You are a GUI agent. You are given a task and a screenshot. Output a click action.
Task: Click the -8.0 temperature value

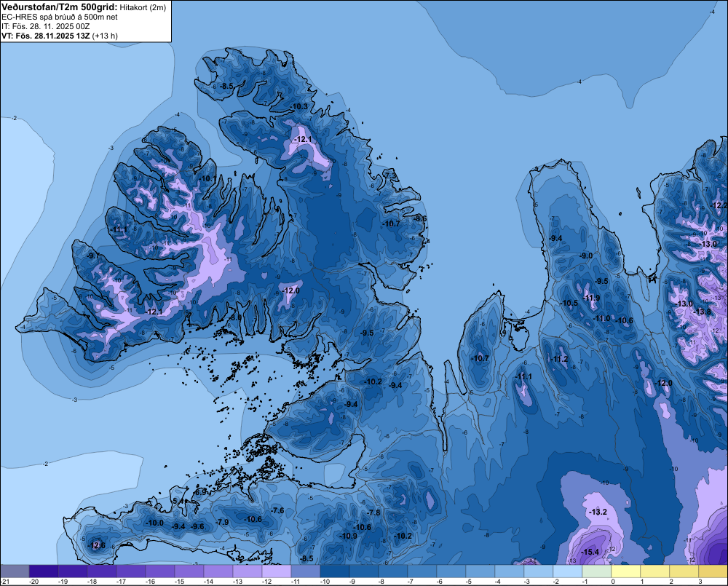tap(235, 317)
